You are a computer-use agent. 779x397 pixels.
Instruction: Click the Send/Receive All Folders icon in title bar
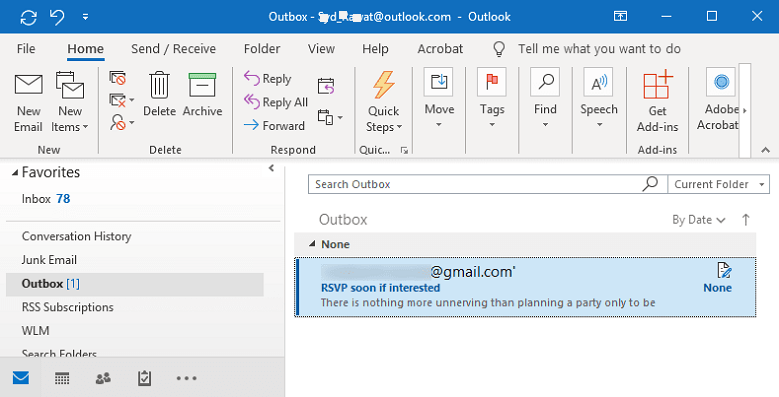28,17
